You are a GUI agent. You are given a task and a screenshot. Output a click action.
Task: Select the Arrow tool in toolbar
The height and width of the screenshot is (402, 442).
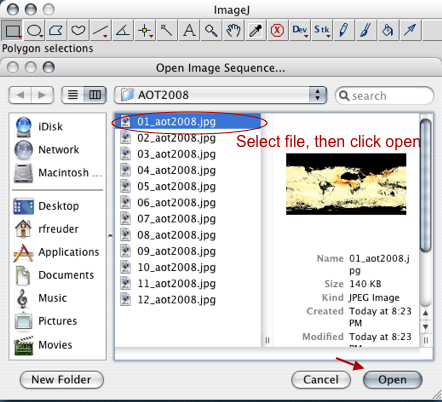coord(410,30)
